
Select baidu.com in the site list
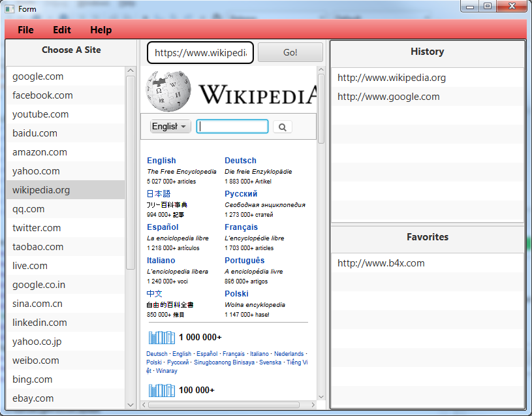(x=65, y=133)
